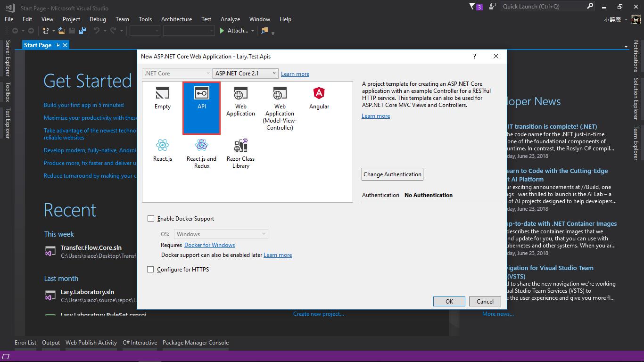Viewport: 644px width, 362px height.
Task: Click Learn more beside the version dropdown
Action: click(x=295, y=74)
